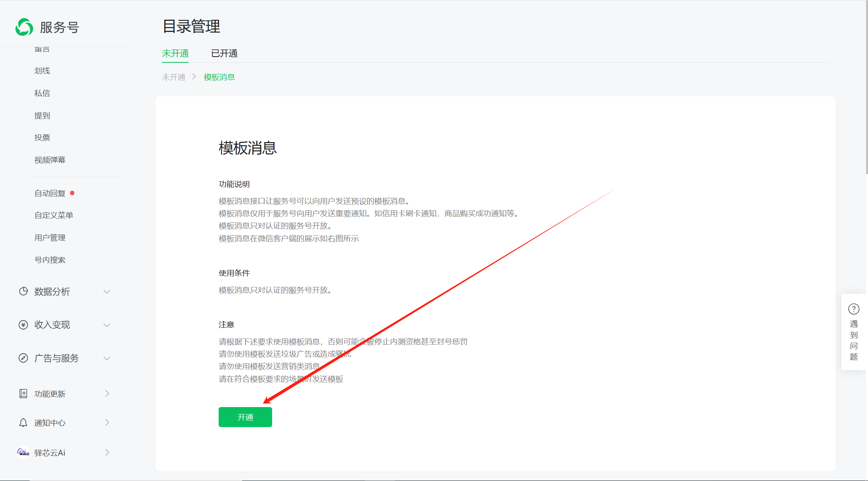Click the green 服务号 logo icon
868x481 pixels.
pos(24,27)
